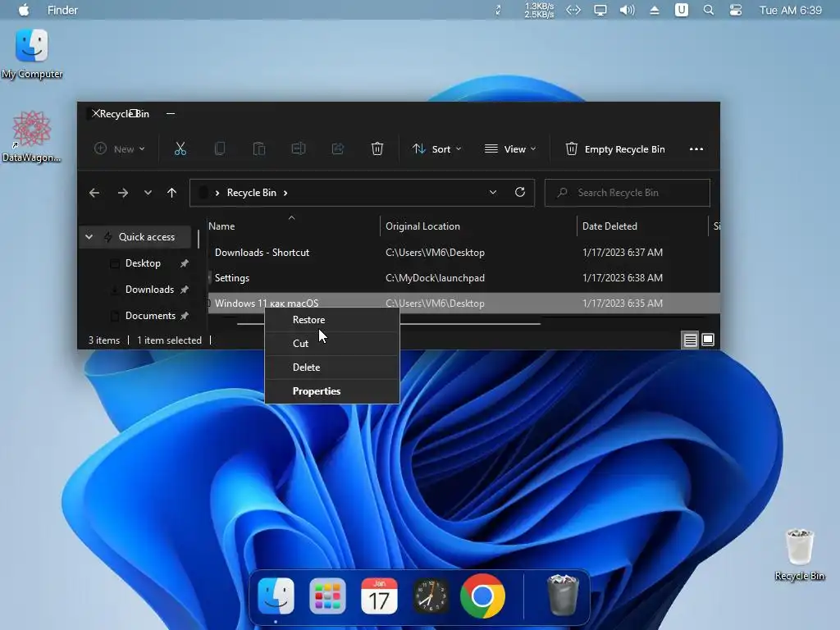840x630 pixels.
Task: Click the 1/17/2023 6:37 AM date cell
Action: (623, 253)
